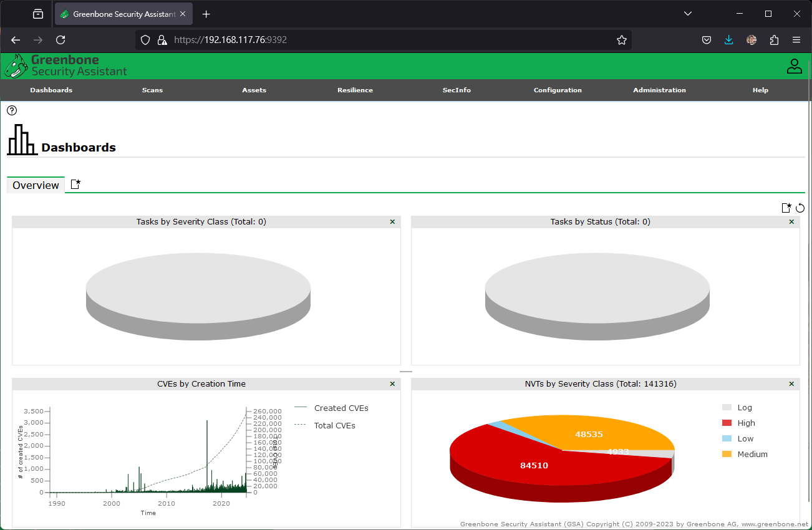Viewport: 812px width, 530px height.
Task: Open the browser downloads panel
Action: point(729,40)
